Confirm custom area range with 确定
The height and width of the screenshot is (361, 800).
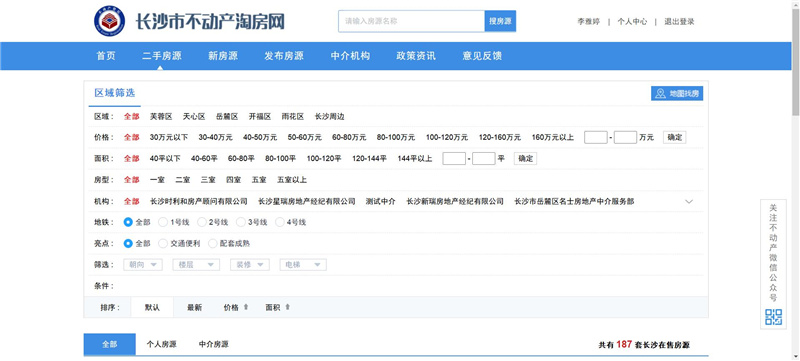coord(526,159)
